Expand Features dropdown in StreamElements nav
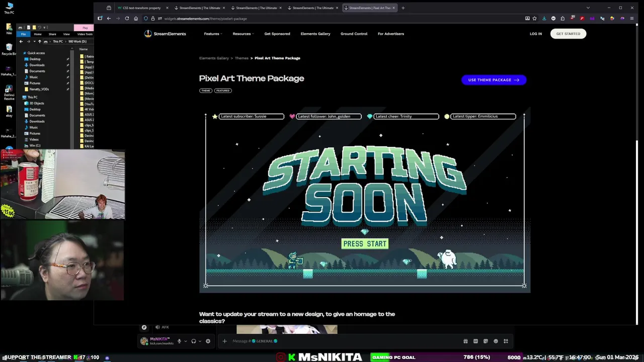Viewport: 644px width, 362px height. click(x=213, y=34)
